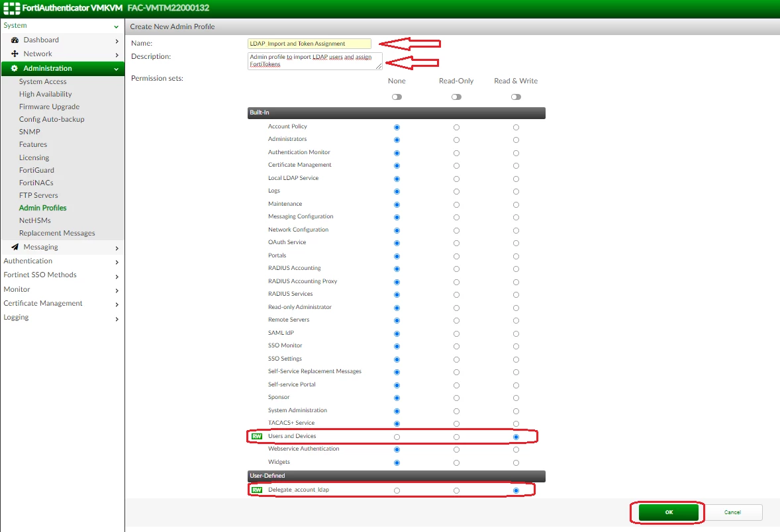Viewport: 780px width, 532px height.
Task: Set Local LDAP Service to Read-Only
Action: tap(456, 179)
